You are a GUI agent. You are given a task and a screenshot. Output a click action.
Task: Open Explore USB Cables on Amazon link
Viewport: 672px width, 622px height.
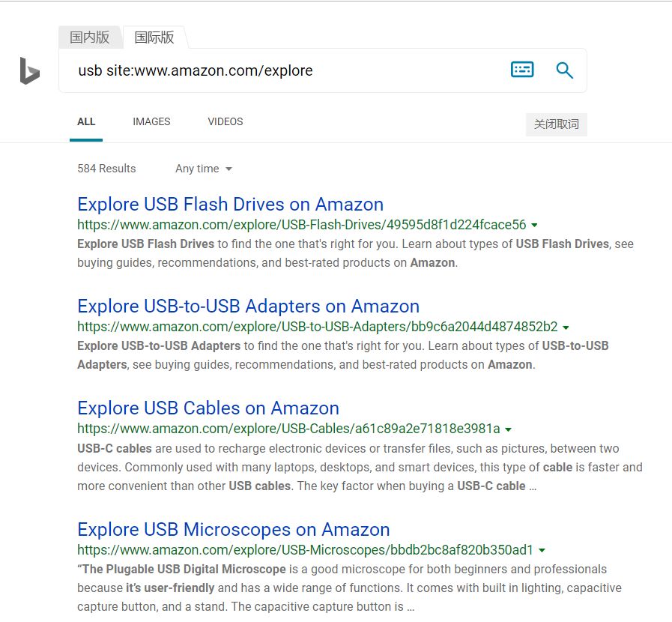point(208,408)
